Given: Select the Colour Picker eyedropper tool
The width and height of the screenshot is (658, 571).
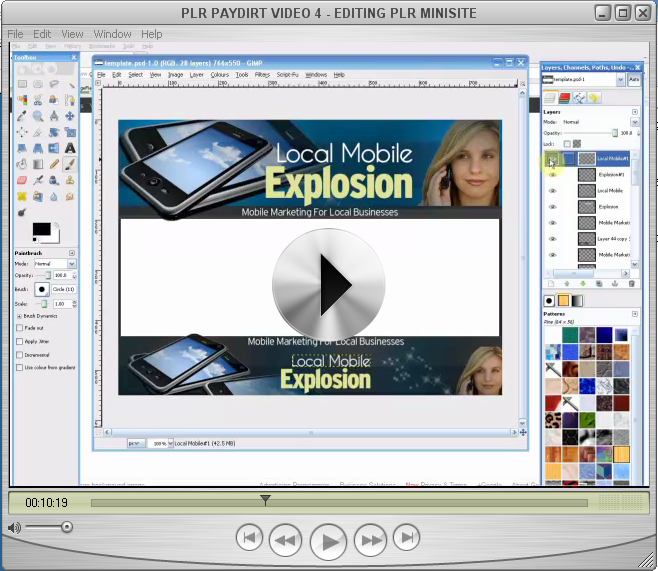Looking at the screenshot, I should [22, 116].
